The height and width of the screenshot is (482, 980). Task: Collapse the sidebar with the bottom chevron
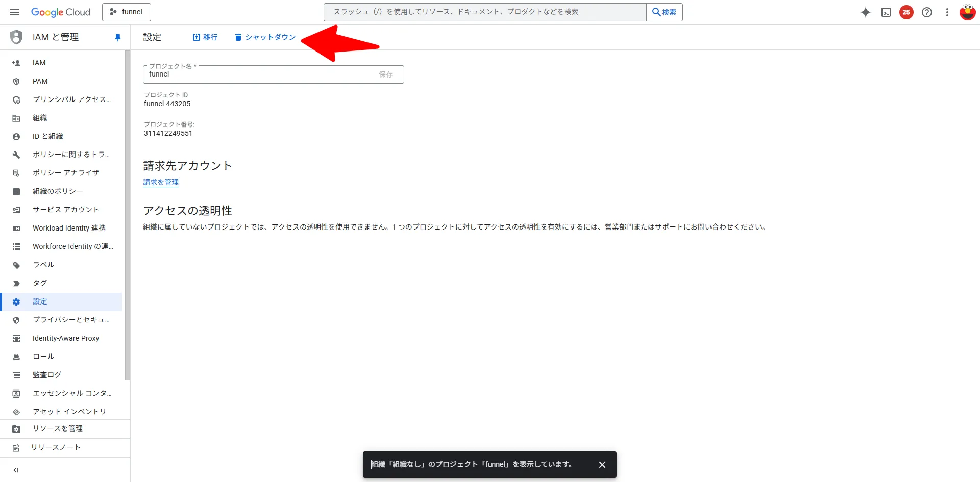click(x=16, y=470)
